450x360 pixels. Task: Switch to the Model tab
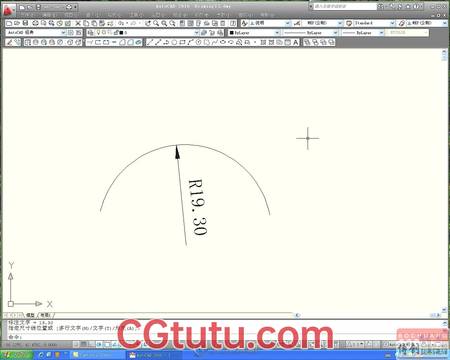(30, 315)
